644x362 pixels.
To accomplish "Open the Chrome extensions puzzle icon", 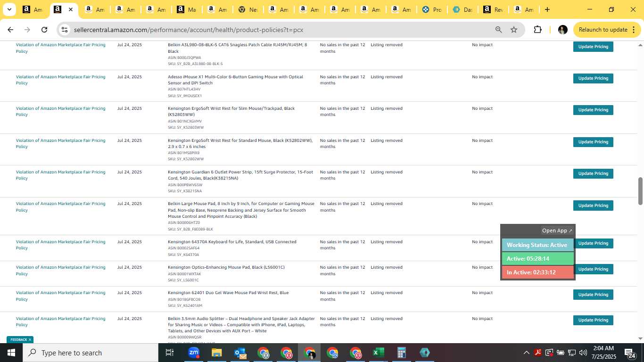I will [537, 30].
